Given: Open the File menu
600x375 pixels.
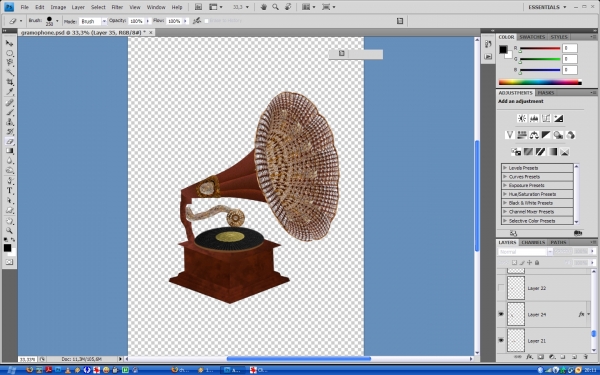Looking at the screenshot, I should 24,7.
